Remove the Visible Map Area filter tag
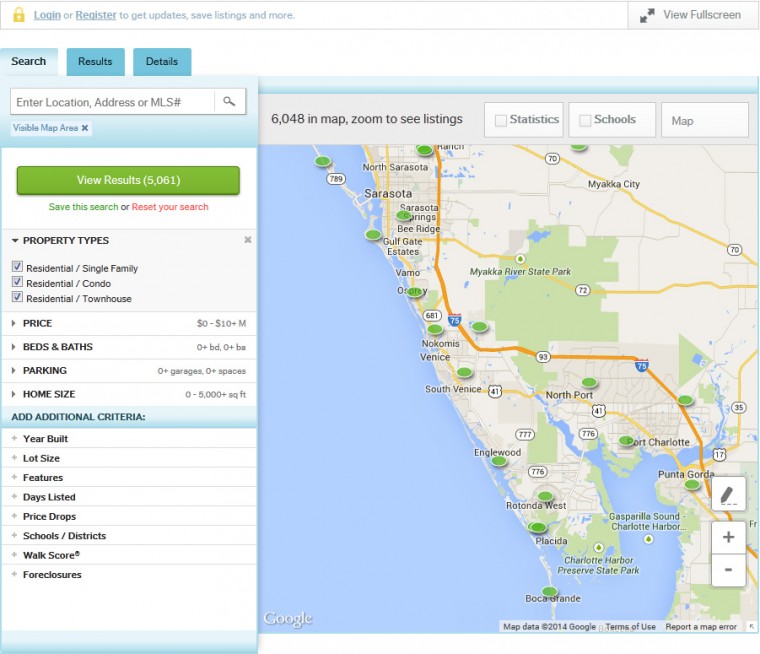 [85, 128]
